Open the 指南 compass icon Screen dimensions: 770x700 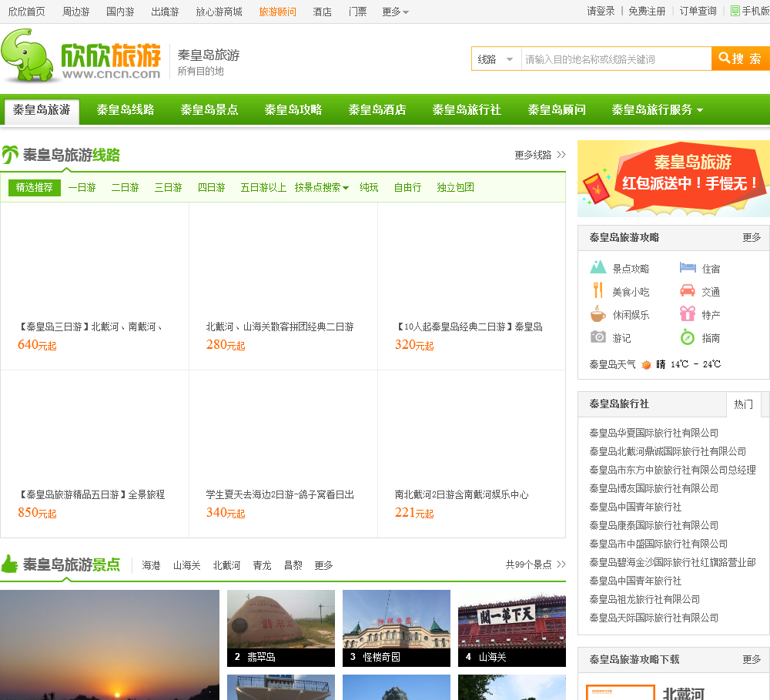click(688, 337)
